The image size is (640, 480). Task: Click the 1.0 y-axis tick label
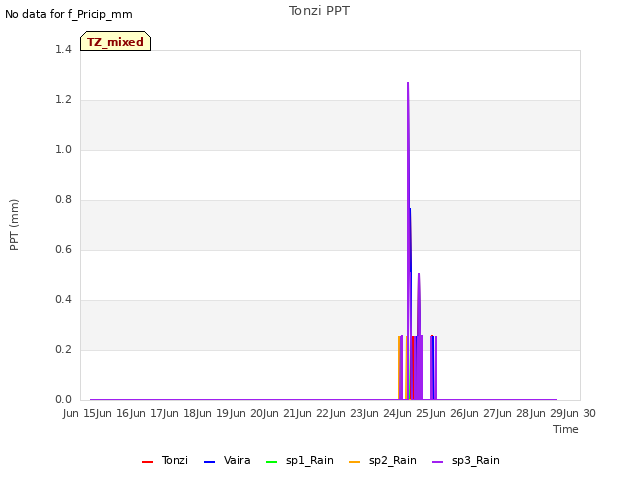[63, 149]
